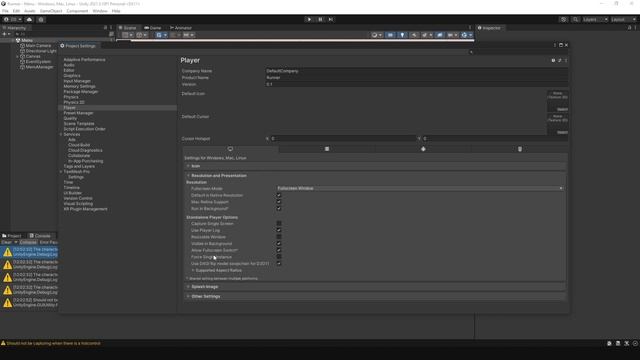Click the Step frame button

(x=331, y=19)
